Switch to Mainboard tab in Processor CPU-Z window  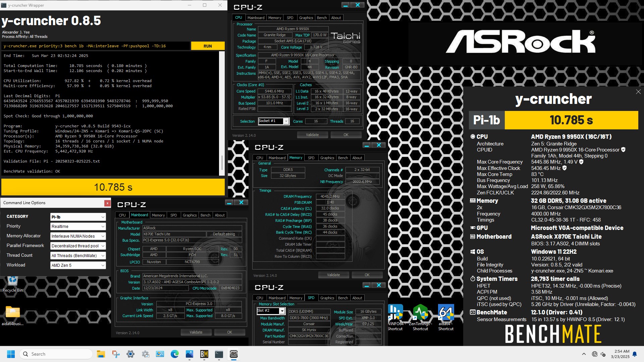[x=256, y=18]
